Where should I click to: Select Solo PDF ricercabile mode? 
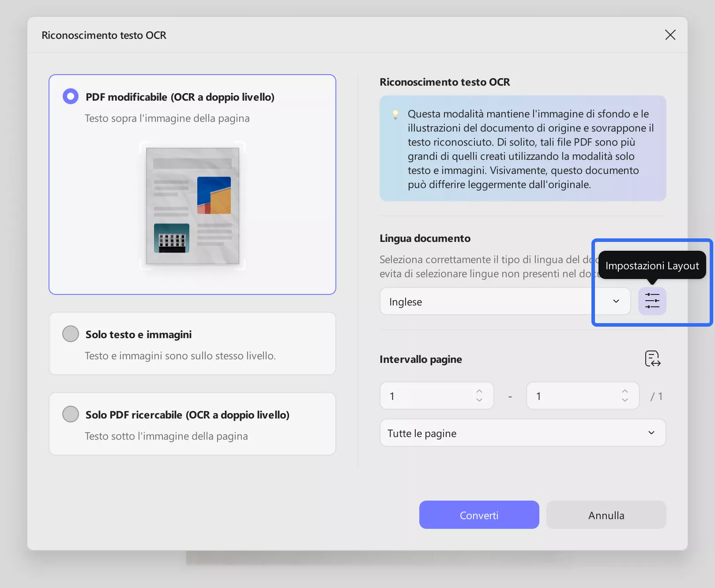(x=70, y=414)
